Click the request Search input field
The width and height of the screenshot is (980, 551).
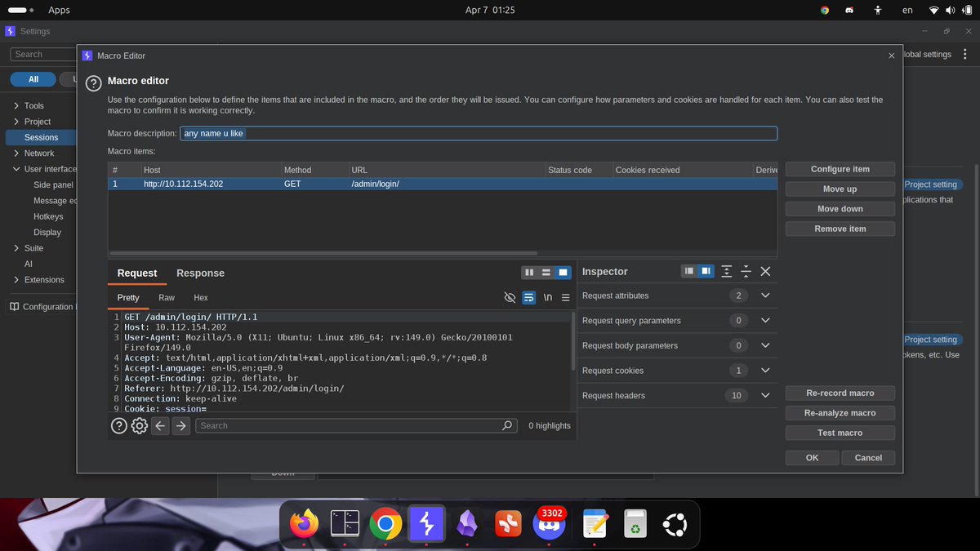356,425
